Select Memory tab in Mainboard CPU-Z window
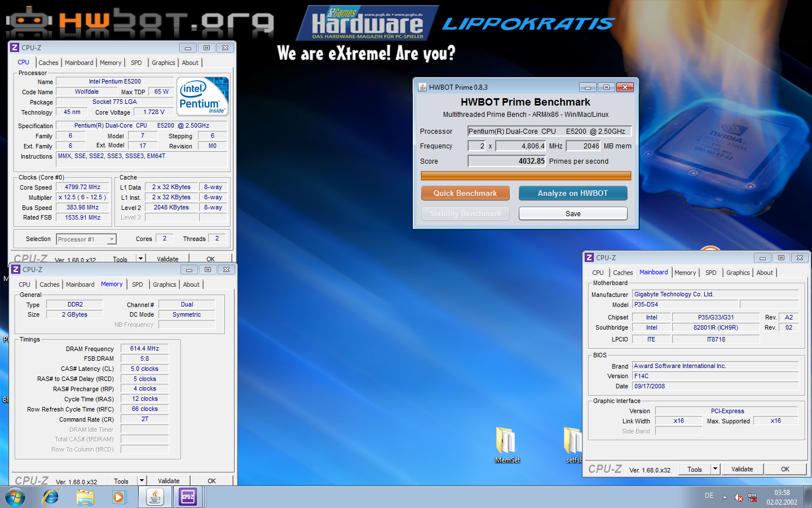The height and width of the screenshot is (508, 812). coord(685,273)
